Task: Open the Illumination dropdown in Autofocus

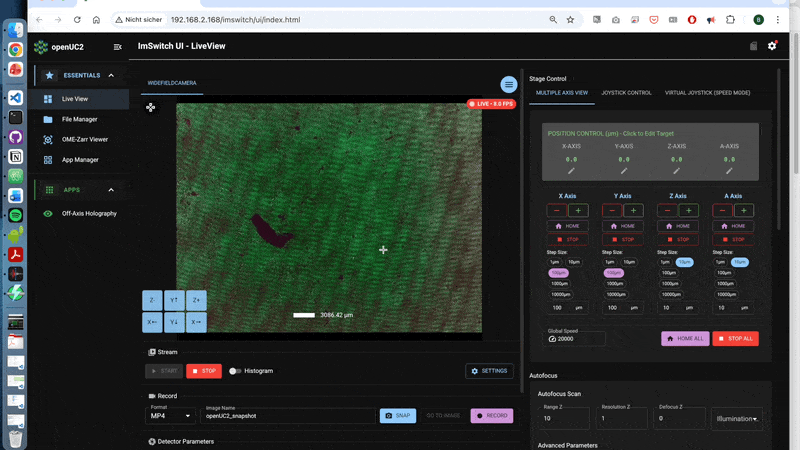Action: tap(736, 418)
